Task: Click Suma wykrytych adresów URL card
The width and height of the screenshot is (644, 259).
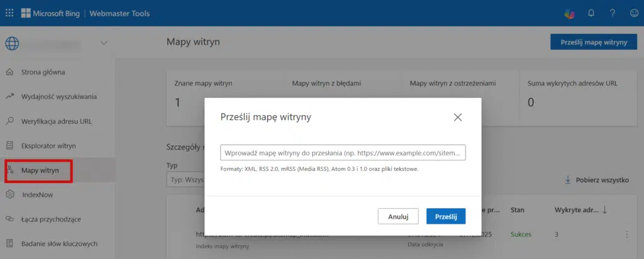Action: 579,97
